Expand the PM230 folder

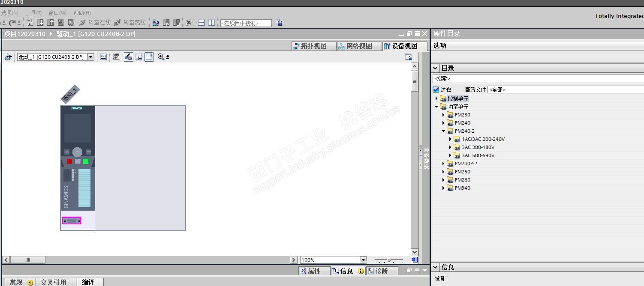(x=444, y=115)
